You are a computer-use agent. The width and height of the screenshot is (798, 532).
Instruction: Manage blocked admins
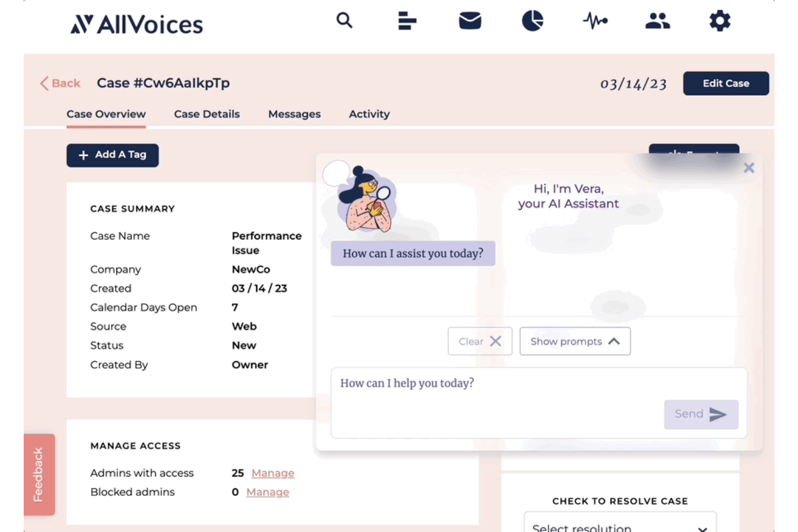click(x=267, y=492)
